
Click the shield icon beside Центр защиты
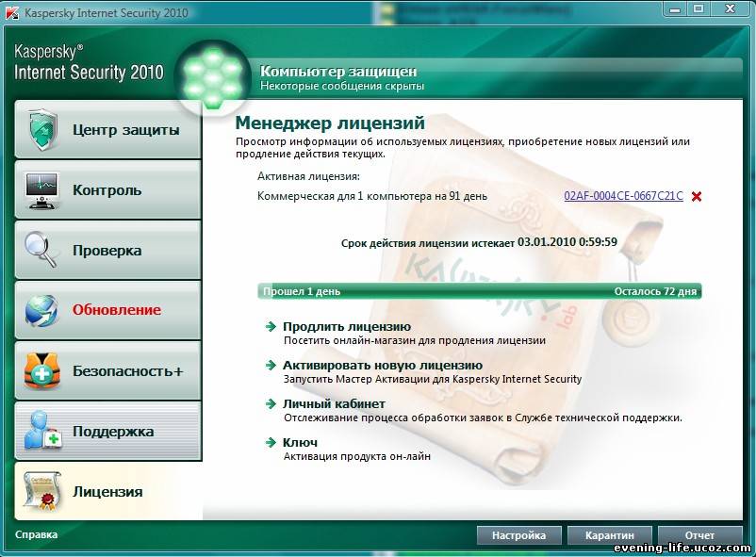pyautogui.click(x=42, y=129)
